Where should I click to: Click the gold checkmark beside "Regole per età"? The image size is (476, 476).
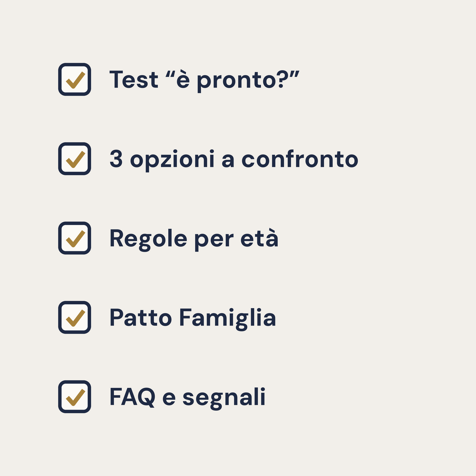coord(76,239)
